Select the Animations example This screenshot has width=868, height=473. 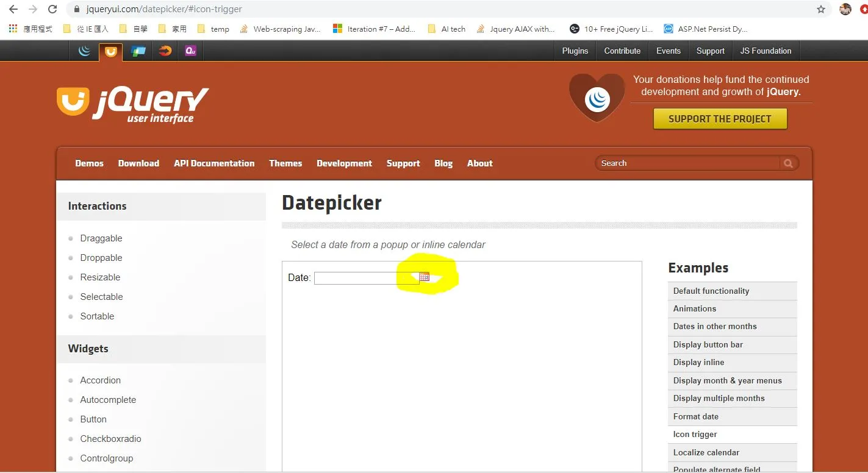point(733,309)
